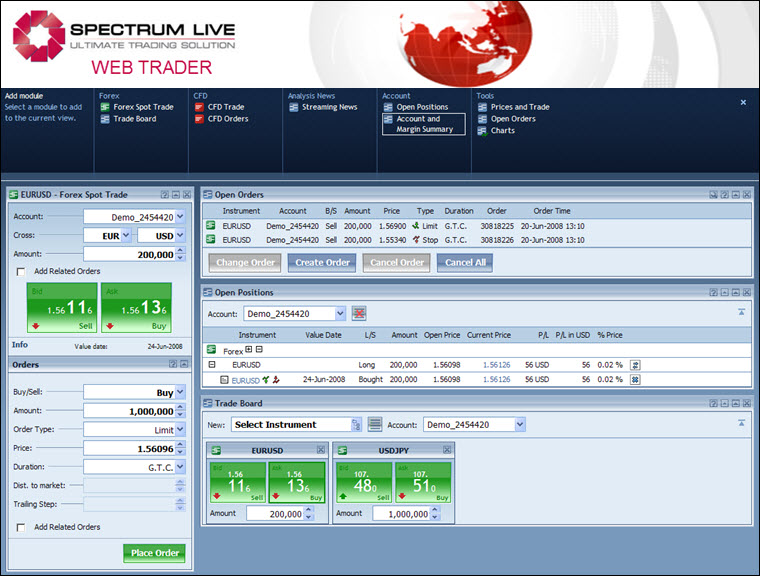Collapse the Trade Board toolbar arrow
The width and height of the screenshot is (760, 576).
742,423
